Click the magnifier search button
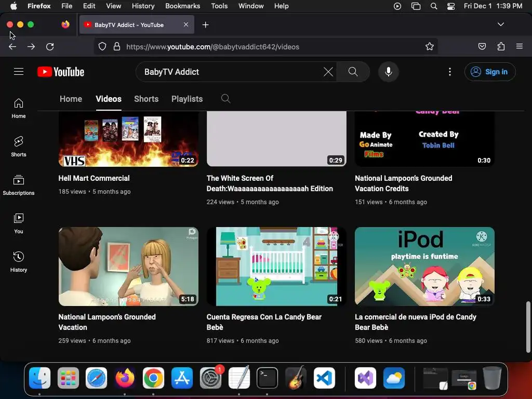 tap(353, 72)
